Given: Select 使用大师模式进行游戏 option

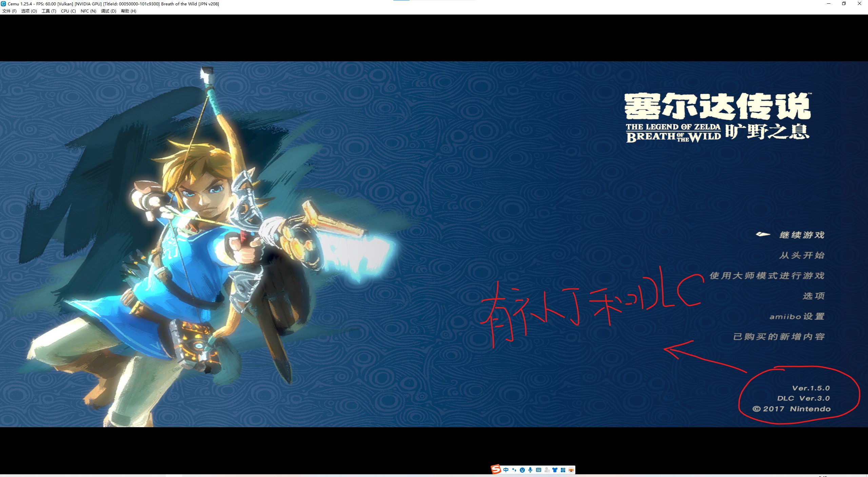Looking at the screenshot, I should click(767, 275).
